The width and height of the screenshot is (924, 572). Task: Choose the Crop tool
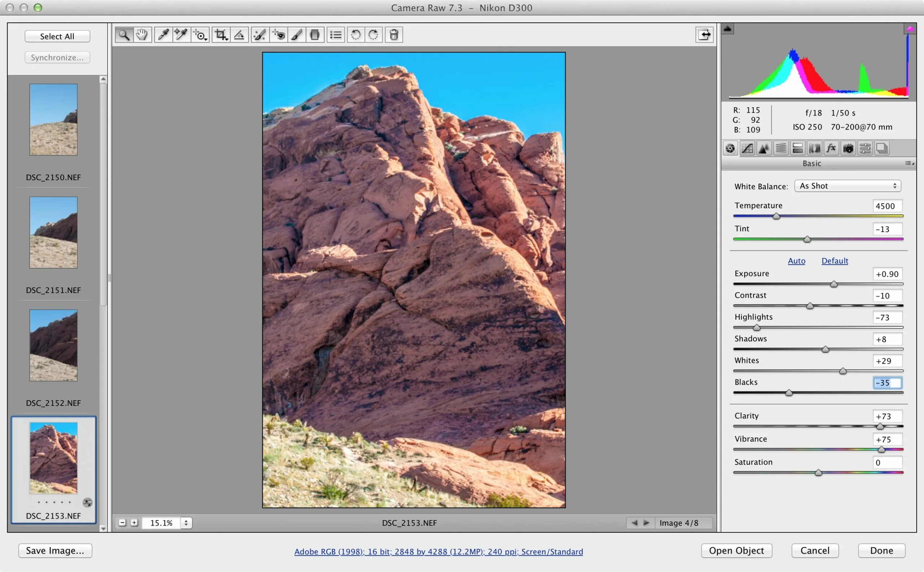pyautogui.click(x=221, y=35)
